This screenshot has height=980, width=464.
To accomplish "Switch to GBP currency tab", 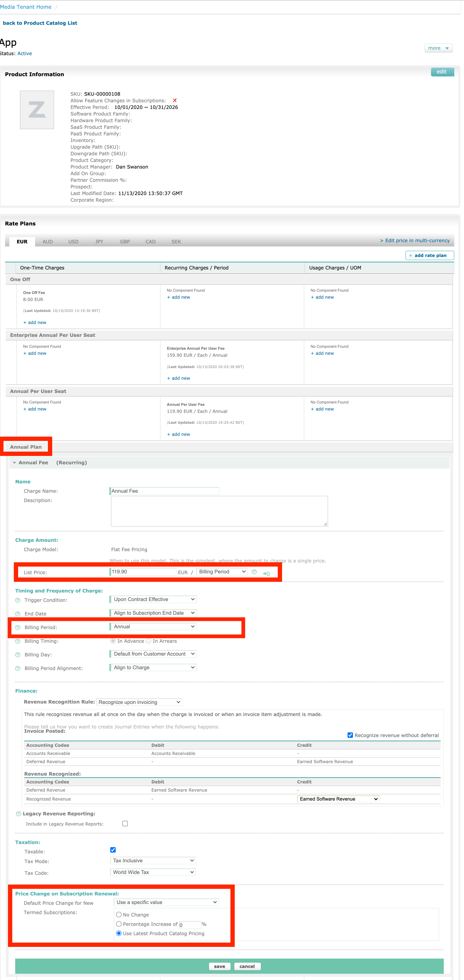I will coord(125,242).
